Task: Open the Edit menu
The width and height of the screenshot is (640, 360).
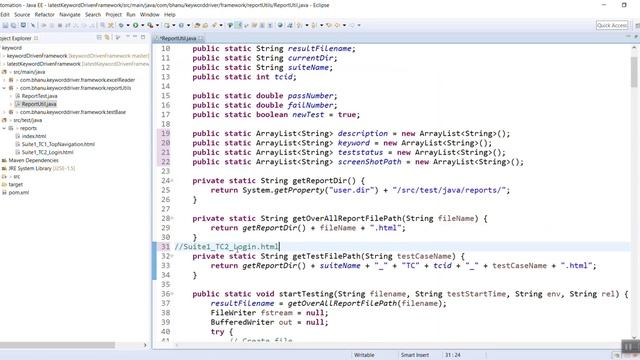Action: (5, 14)
